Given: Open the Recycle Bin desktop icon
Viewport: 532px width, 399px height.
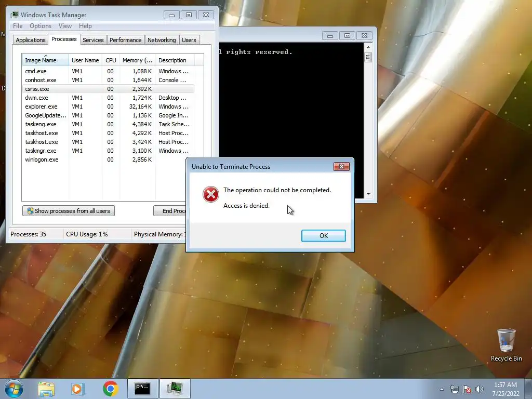Looking at the screenshot, I should pos(506,345).
